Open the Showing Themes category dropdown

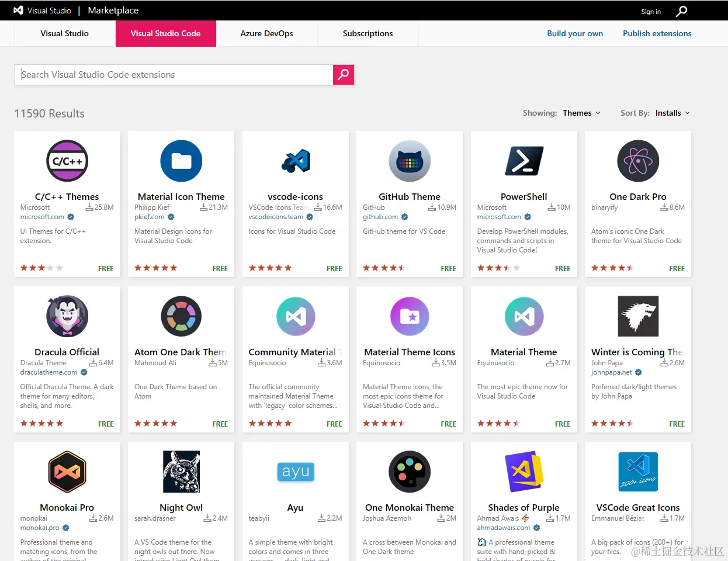[581, 113]
